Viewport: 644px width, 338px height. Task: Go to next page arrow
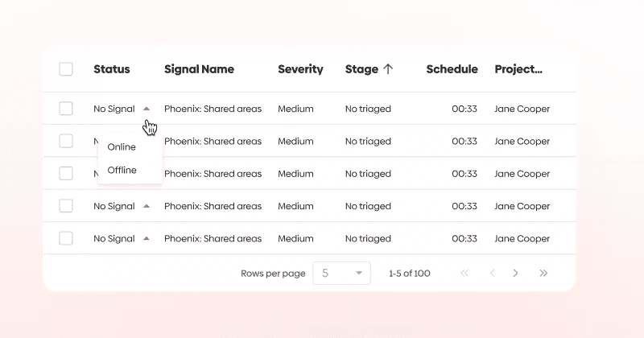click(x=515, y=273)
